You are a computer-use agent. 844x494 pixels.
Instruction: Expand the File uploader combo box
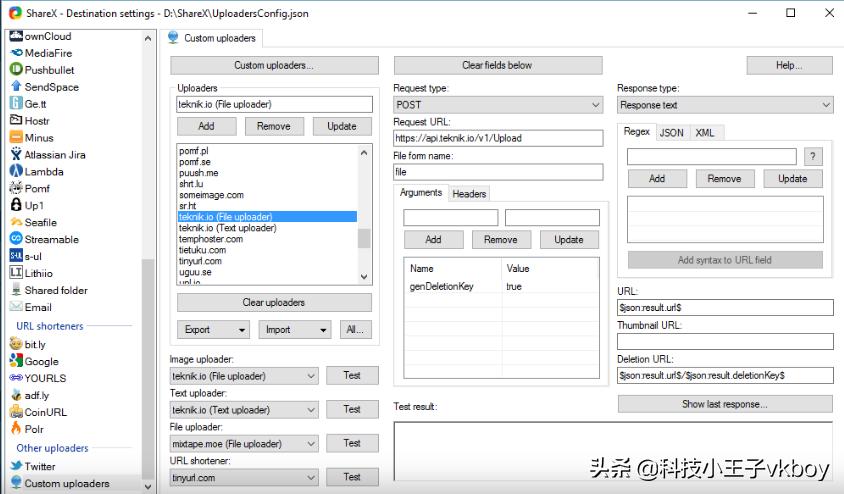click(x=244, y=443)
